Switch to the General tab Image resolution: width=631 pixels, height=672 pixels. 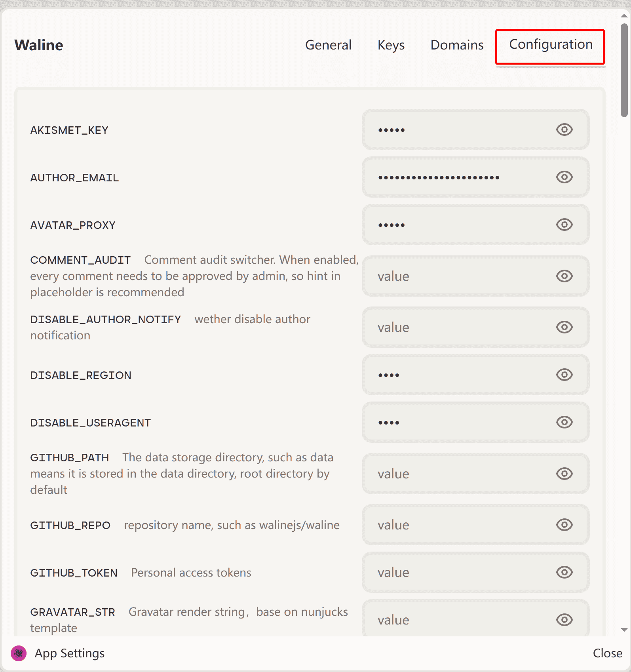(328, 45)
